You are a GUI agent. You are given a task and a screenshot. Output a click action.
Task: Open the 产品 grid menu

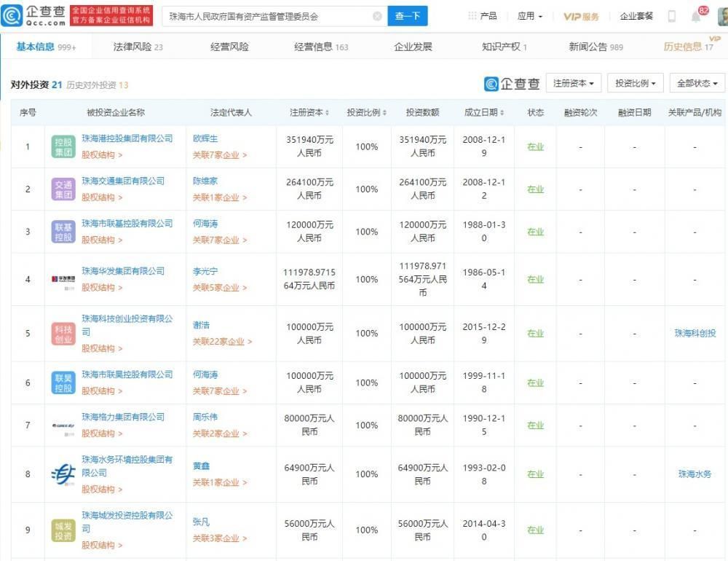[483, 16]
